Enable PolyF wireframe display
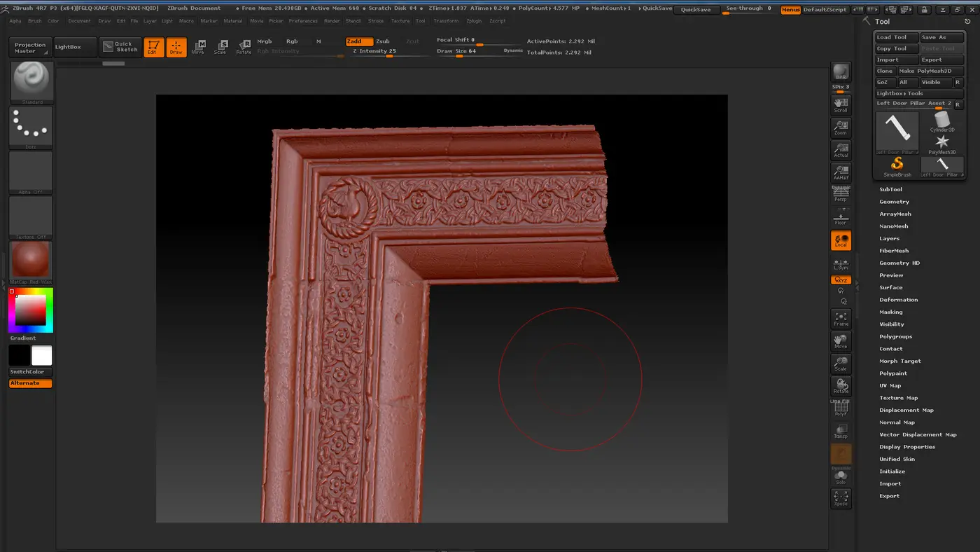This screenshot has width=980, height=552. click(x=841, y=408)
